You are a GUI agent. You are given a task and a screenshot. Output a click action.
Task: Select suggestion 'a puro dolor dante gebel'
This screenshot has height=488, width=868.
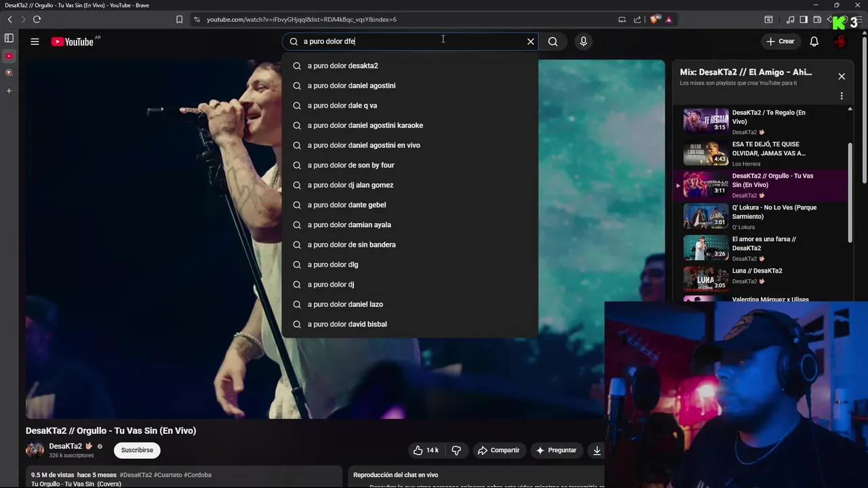click(410, 205)
